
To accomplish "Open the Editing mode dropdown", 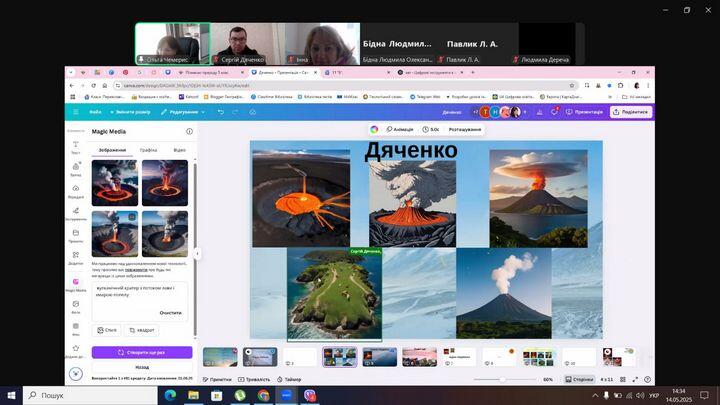I will [x=183, y=112].
